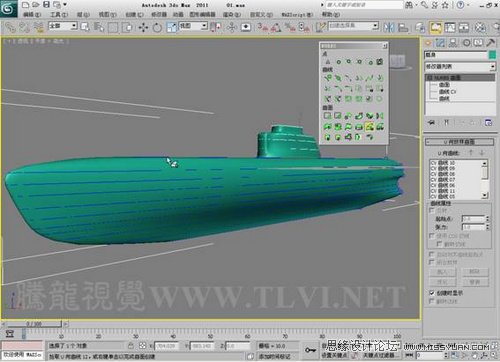Toggle the Angle Snap button
Viewport: 500px width, 362px height.
click(x=276, y=27)
